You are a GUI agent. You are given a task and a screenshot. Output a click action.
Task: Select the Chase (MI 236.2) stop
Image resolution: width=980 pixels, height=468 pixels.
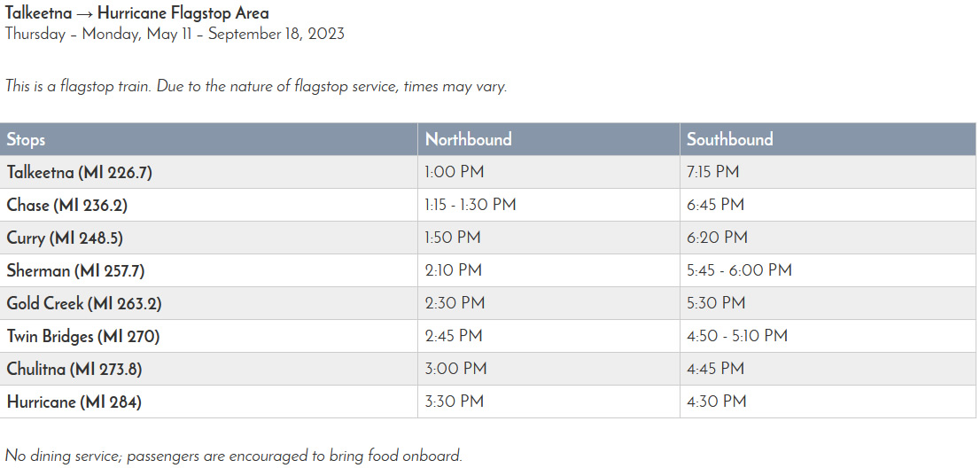67,205
